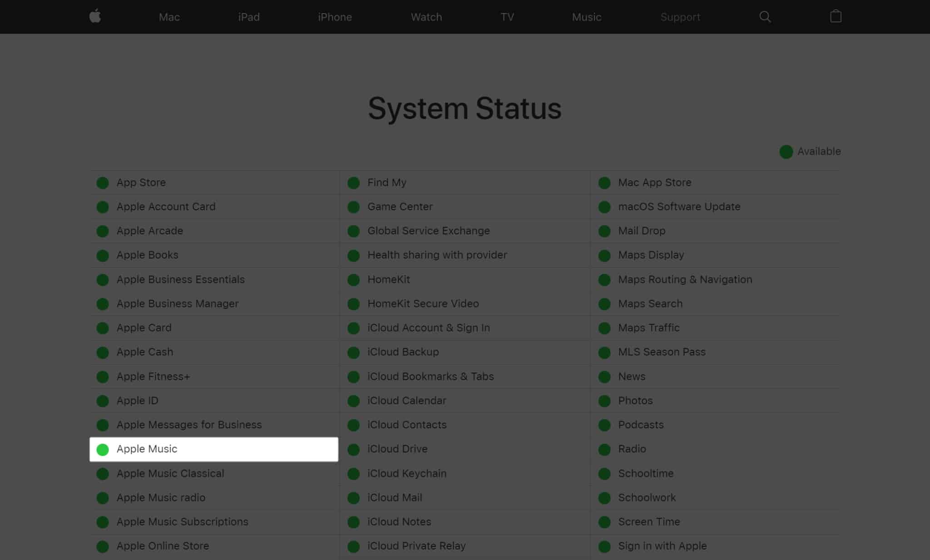Click the App Store green status dot
The width and height of the screenshot is (930, 560).
click(x=103, y=182)
